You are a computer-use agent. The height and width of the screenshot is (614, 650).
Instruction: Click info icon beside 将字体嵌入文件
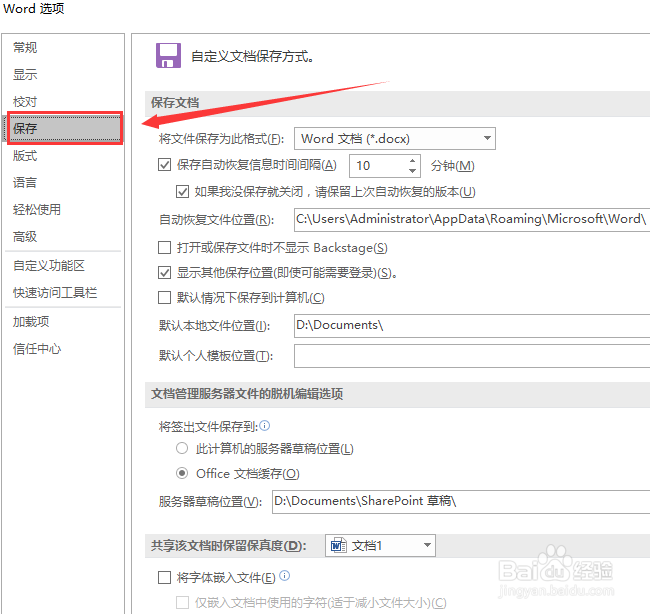coord(284,575)
